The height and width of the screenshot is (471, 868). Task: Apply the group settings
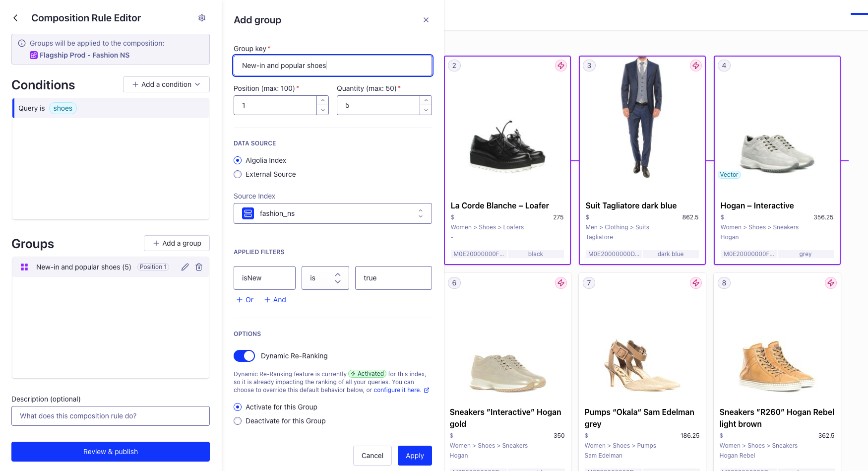tap(415, 456)
